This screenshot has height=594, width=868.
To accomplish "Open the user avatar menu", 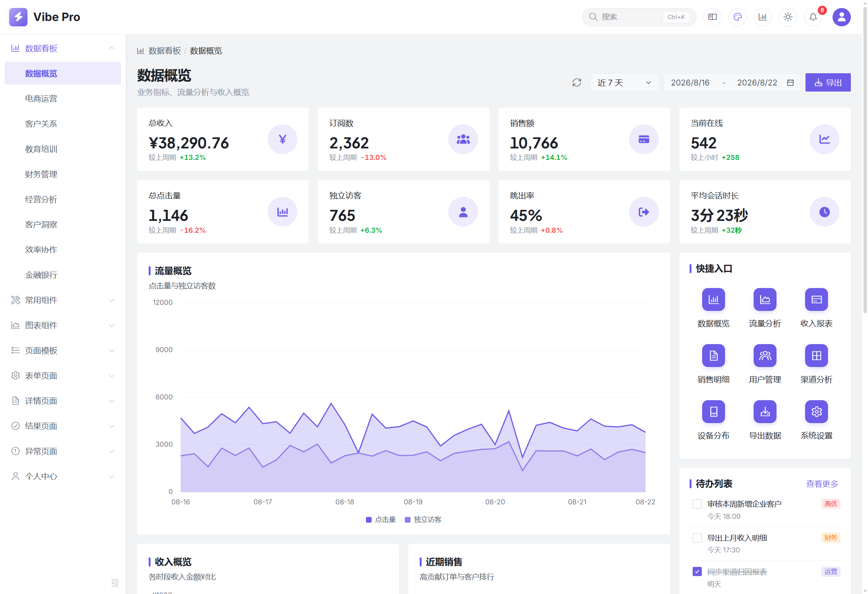I will 841,17.
